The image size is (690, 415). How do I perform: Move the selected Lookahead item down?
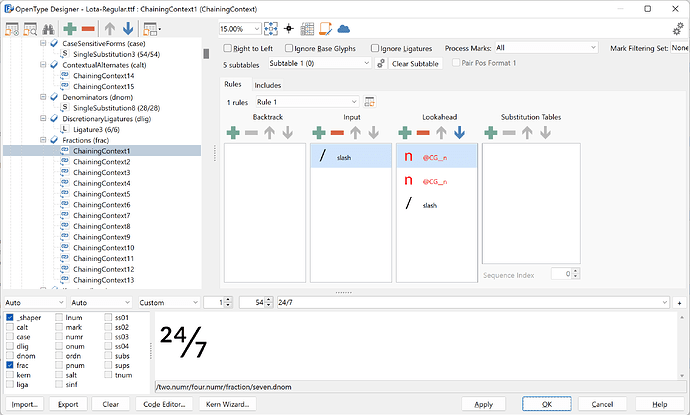458,132
